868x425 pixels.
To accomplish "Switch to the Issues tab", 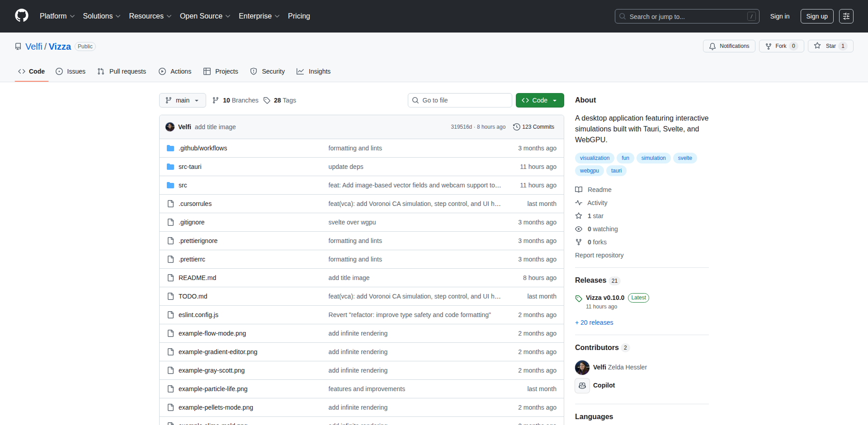I will (71, 71).
